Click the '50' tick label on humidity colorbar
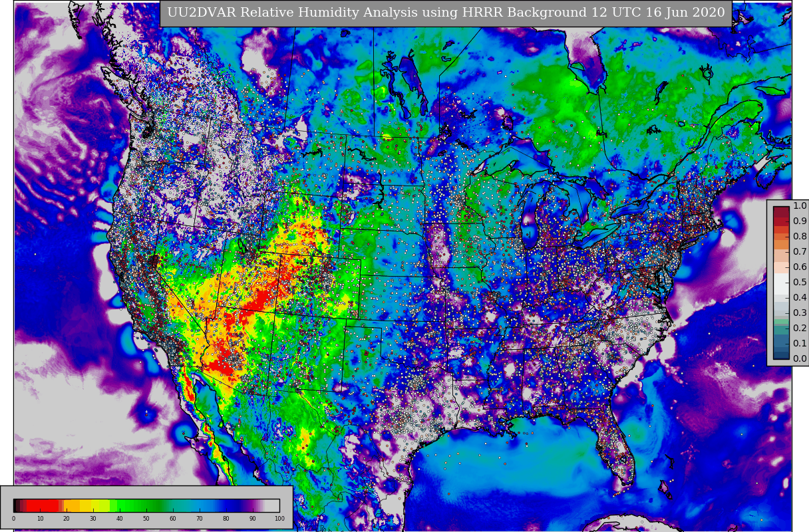 pos(146,518)
